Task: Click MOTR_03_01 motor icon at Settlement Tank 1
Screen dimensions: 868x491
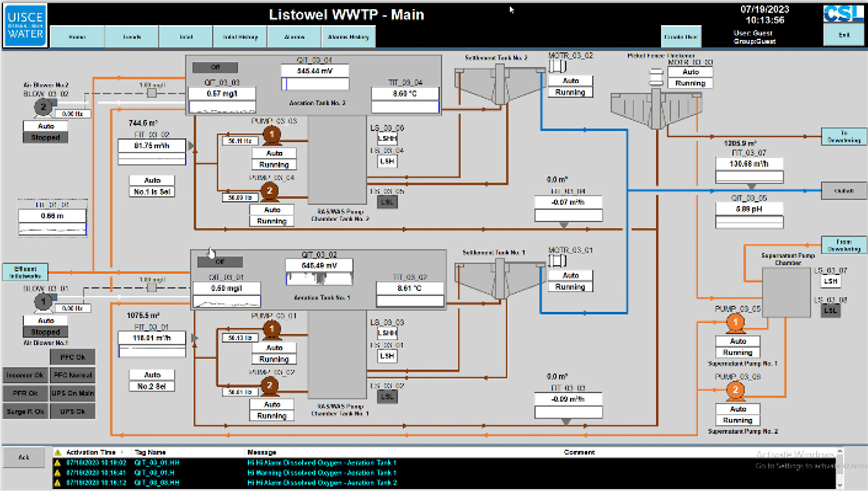Action: (x=557, y=261)
